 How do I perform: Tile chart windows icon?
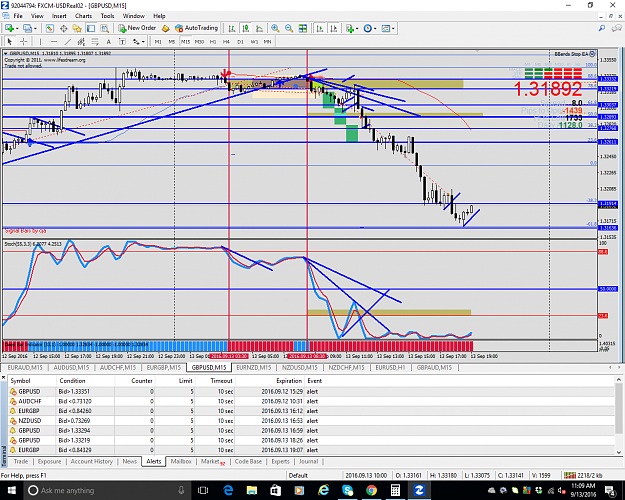pos(303,28)
